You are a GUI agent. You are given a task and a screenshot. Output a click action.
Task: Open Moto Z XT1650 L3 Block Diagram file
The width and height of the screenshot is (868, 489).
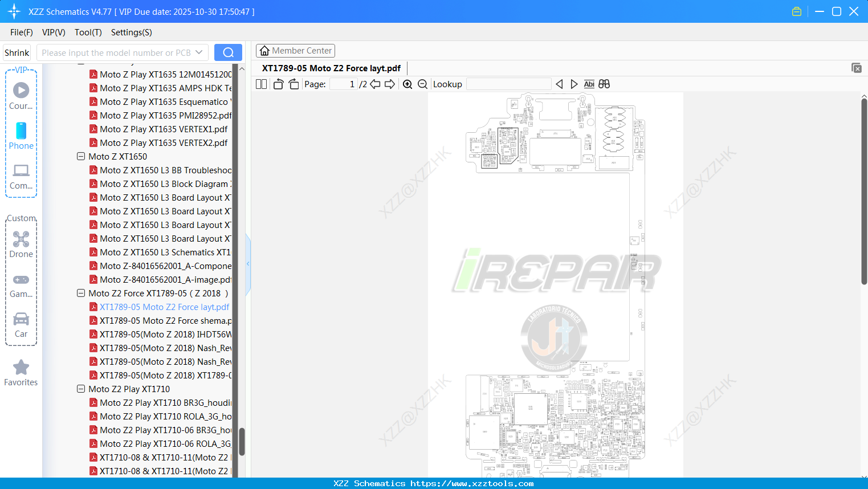click(165, 184)
